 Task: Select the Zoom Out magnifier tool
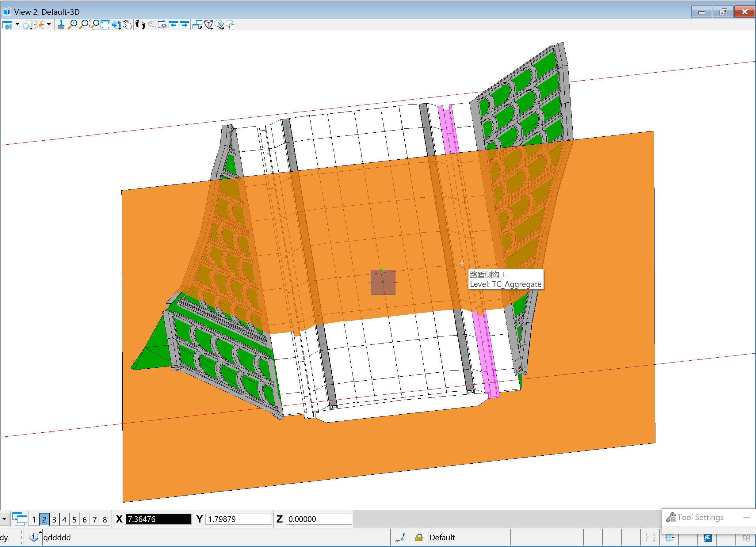coord(83,25)
